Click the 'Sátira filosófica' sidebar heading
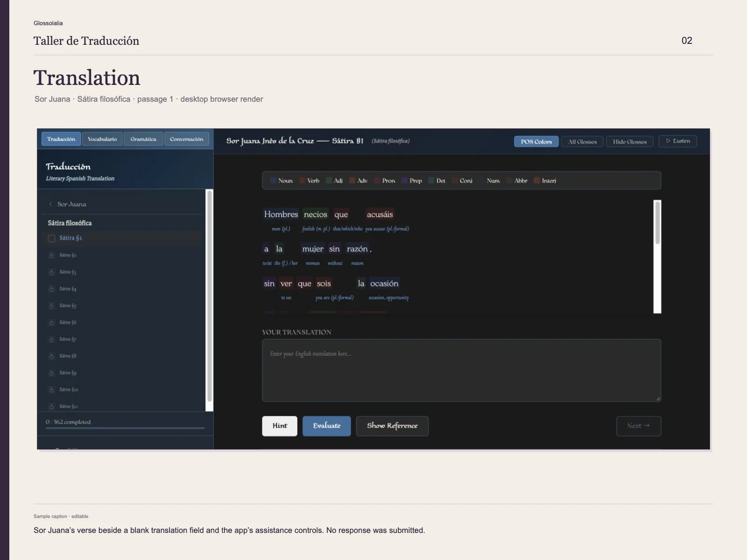This screenshot has width=747, height=560. click(70, 223)
